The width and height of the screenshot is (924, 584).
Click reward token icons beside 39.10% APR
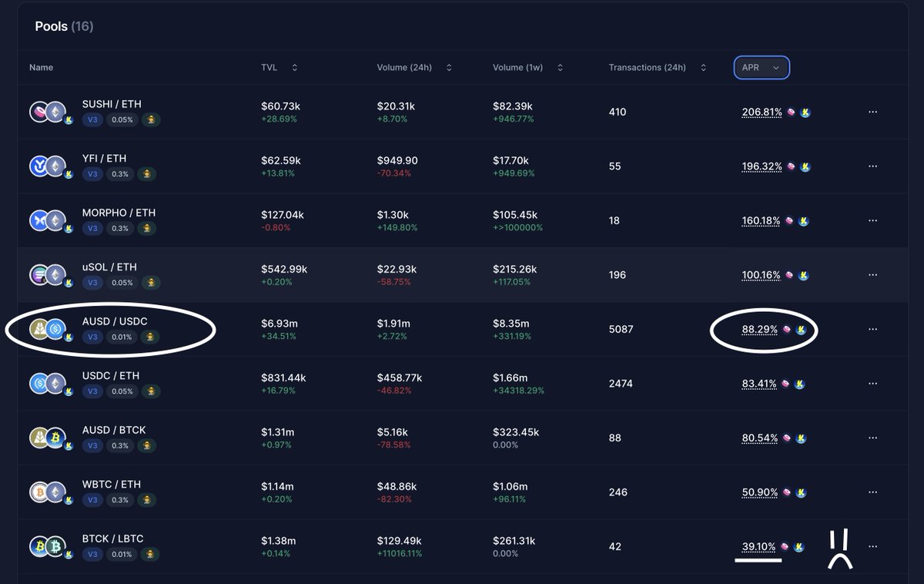(793, 547)
